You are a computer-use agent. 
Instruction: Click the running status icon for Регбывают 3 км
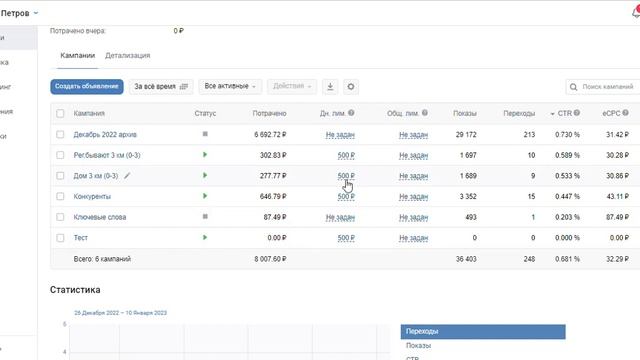coord(205,155)
